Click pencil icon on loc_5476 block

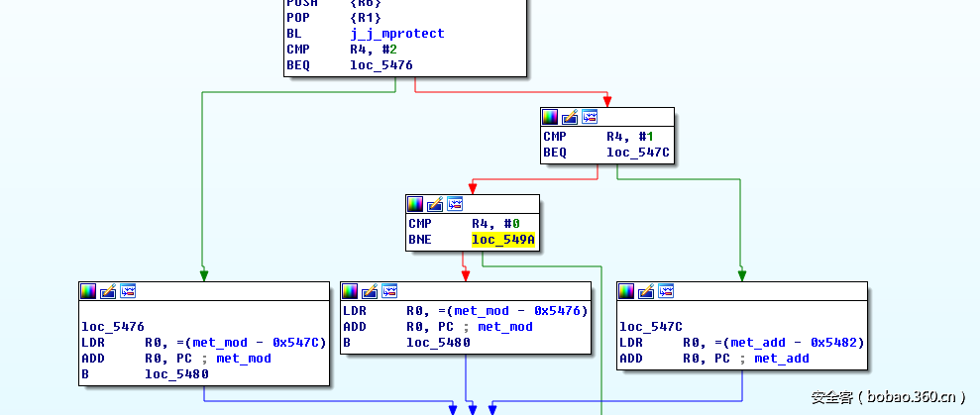pyautogui.click(x=108, y=291)
